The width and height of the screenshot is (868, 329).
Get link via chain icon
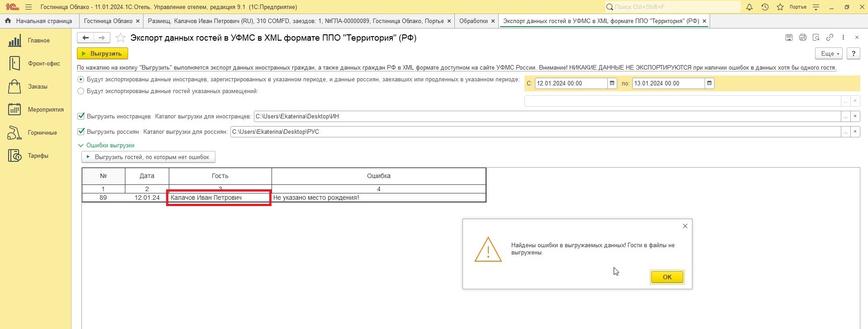[x=830, y=38]
